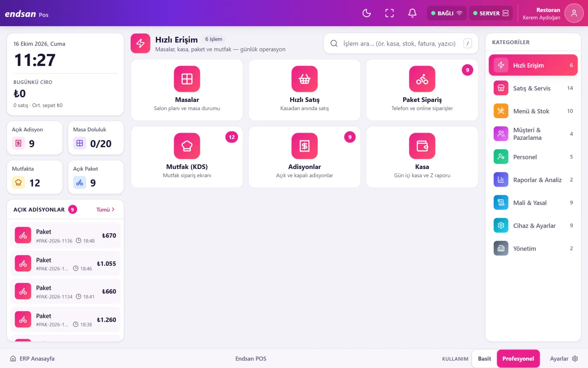Select Satış & Servis category
Image resolution: width=588 pixels, height=368 pixels.
click(x=533, y=88)
